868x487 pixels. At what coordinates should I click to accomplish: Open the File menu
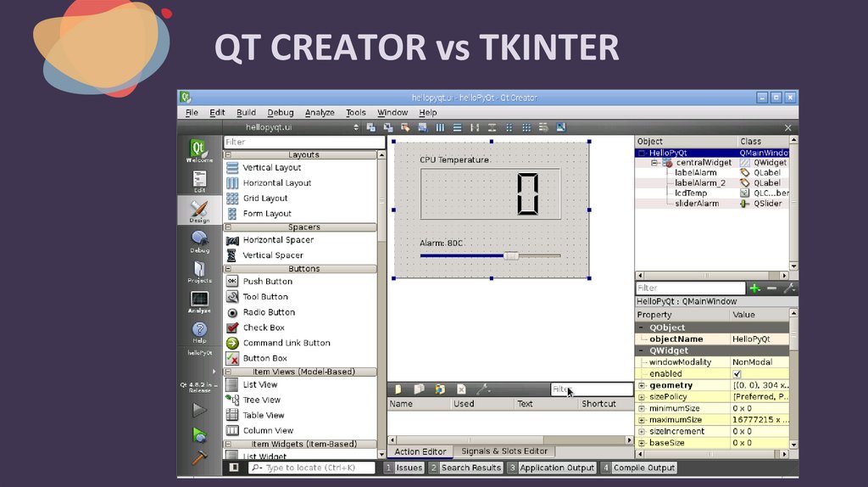point(192,113)
